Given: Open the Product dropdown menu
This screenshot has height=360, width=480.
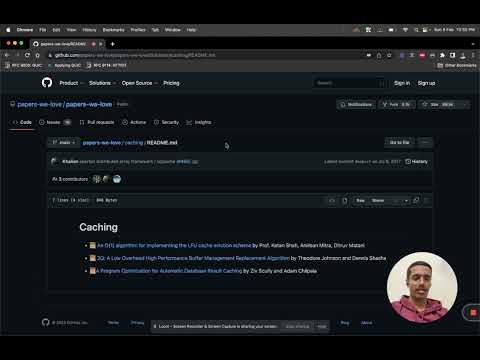Looking at the screenshot, I should pyautogui.click(x=70, y=83).
